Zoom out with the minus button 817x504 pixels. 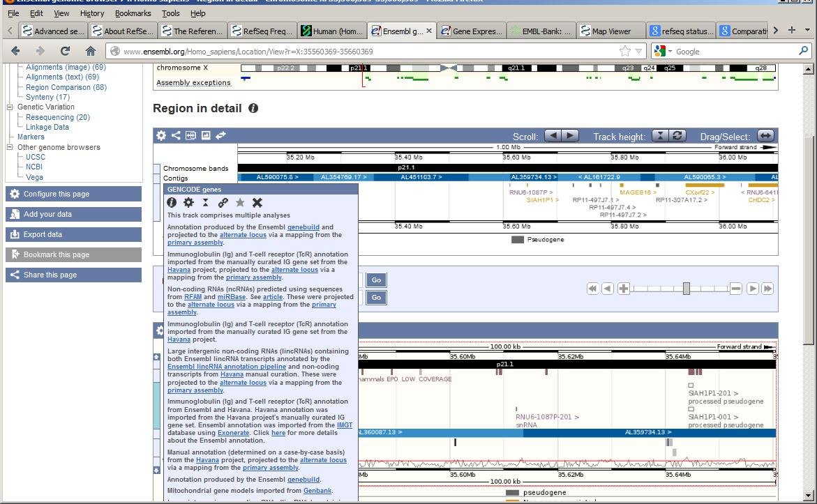pyautogui.click(x=735, y=289)
